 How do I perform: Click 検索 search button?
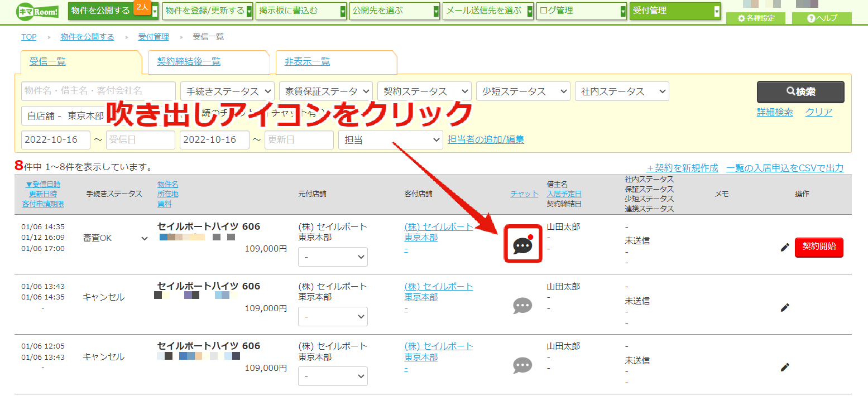click(800, 92)
